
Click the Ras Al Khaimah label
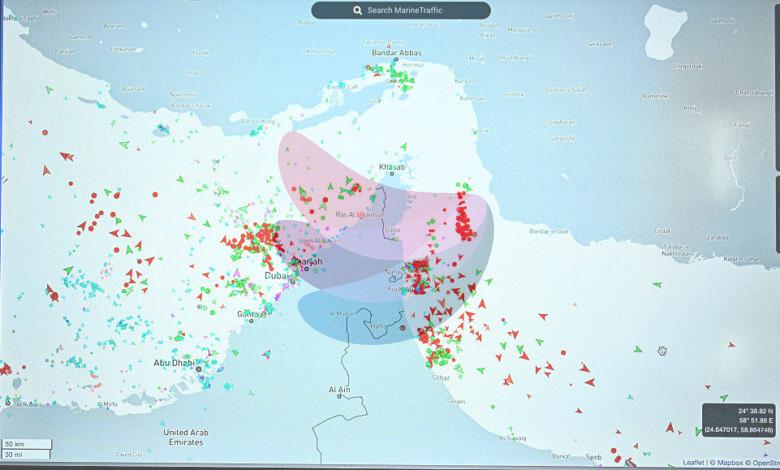(362, 215)
